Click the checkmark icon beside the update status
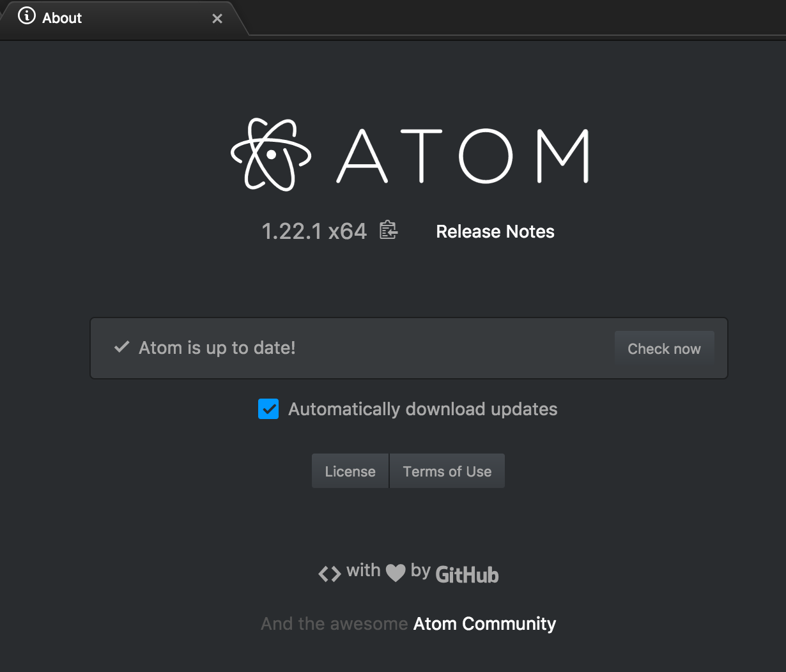The height and width of the screenshot is (672, 786). 121,347
